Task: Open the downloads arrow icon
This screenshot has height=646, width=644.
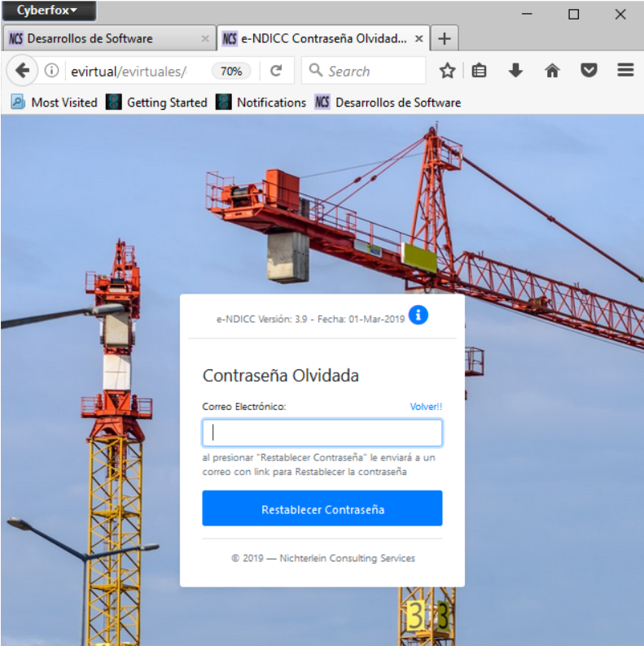Action: [x=515, y=71]
